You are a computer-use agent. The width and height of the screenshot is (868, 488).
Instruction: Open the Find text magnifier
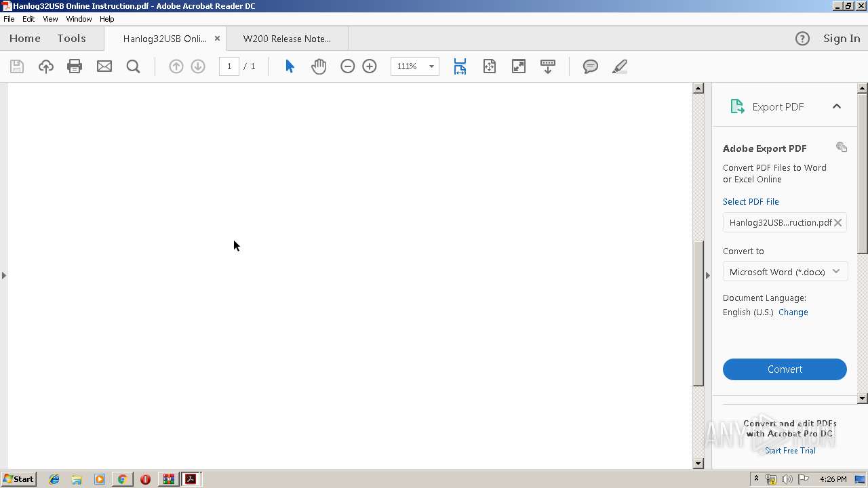click(x=133, y=66)
